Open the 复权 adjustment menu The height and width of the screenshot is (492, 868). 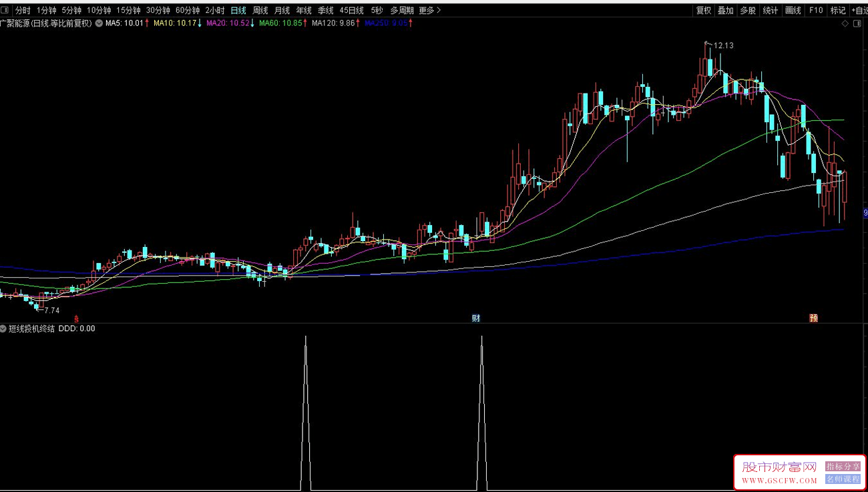[x=704, y=11]
